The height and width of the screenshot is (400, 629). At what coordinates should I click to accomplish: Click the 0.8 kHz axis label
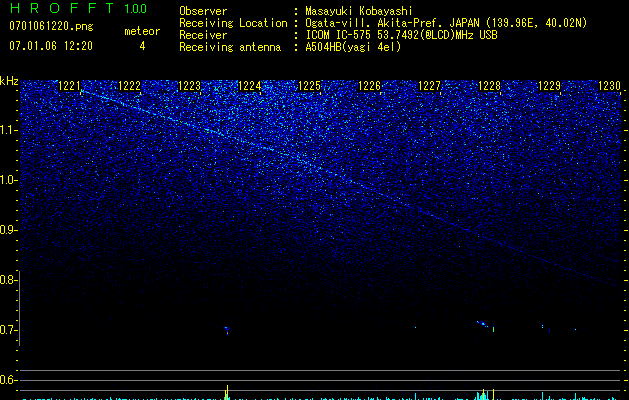[8, 280]
